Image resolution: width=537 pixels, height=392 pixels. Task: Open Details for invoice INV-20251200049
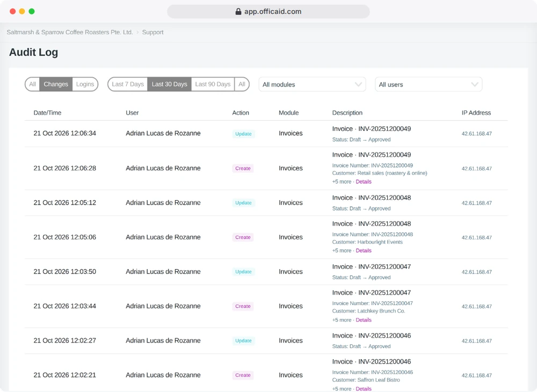(364, 182)
